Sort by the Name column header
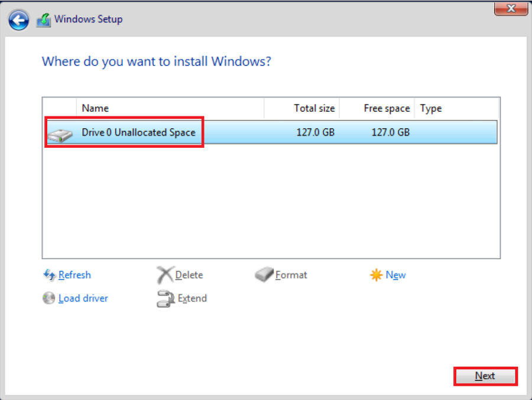The width and height of the screenshot is (532, 400). point(170,108)
